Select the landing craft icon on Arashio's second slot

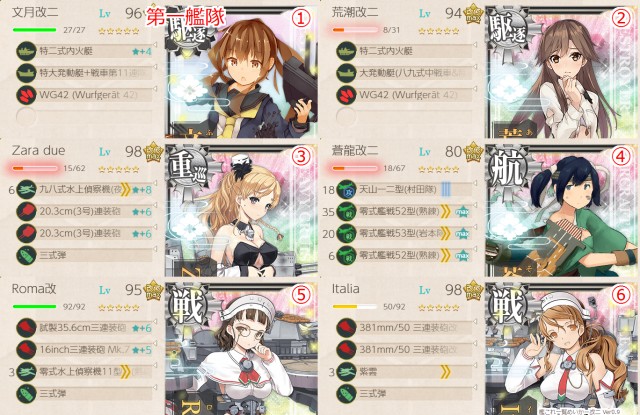tap(346, 73)
